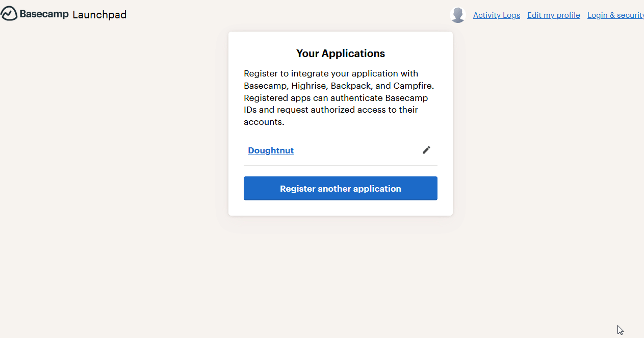Click the word IDs in the description

250,110
